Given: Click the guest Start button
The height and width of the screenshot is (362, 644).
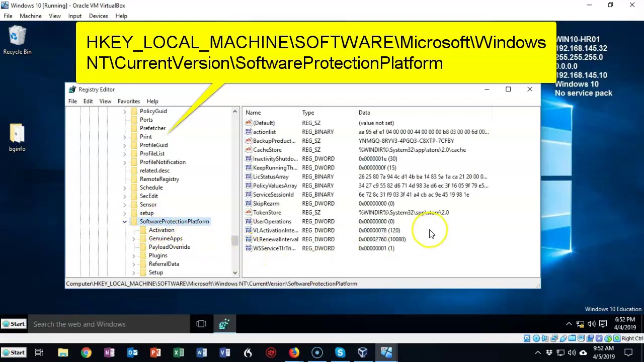Looking at the screenshot, I should (x=13, y=324).
